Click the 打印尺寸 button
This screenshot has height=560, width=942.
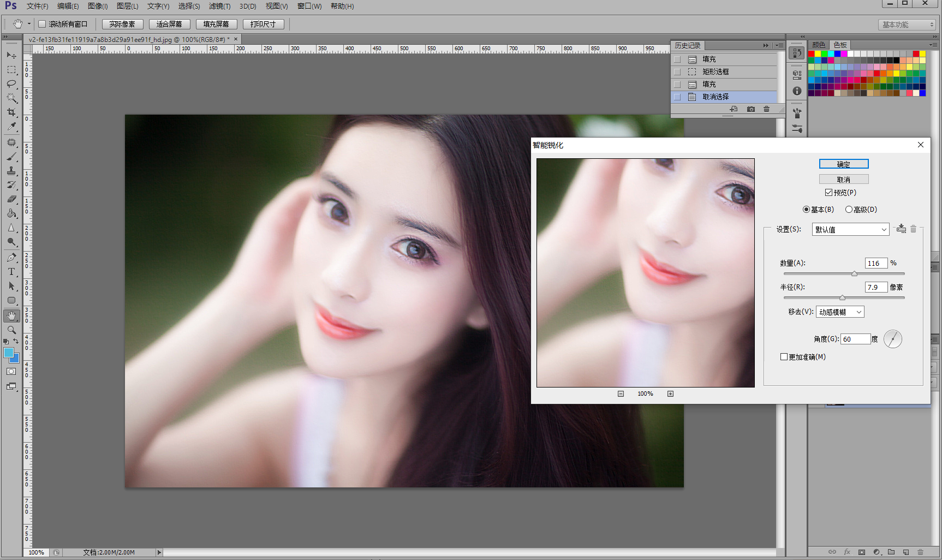point(263,24)
